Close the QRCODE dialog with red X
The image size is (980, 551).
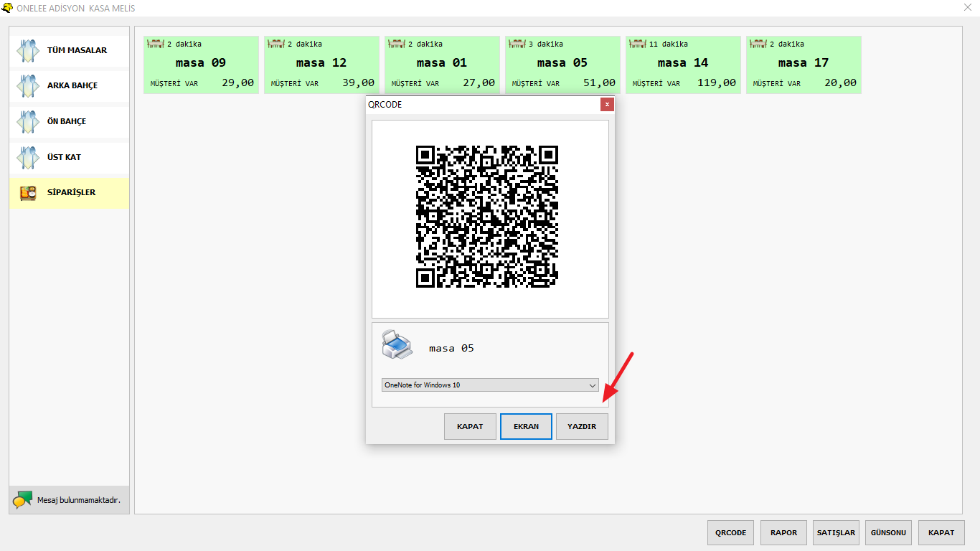pos(608,105)
